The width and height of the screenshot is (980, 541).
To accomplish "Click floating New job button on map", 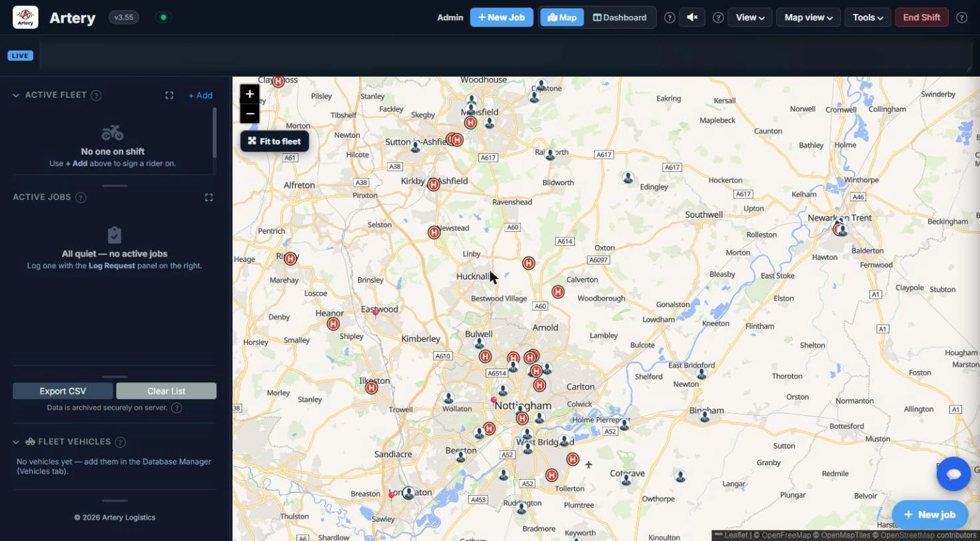I will (x=930, y=514).
